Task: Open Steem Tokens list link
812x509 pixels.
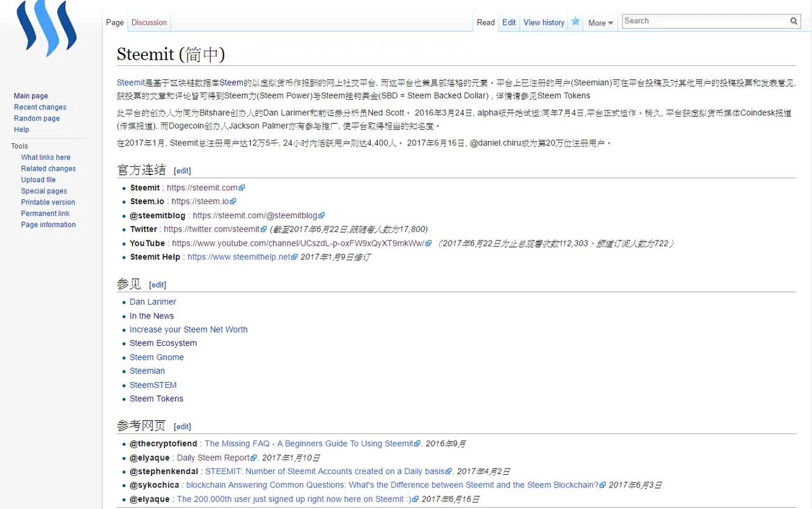Action: pyautogui.click(x=156, y=399)
